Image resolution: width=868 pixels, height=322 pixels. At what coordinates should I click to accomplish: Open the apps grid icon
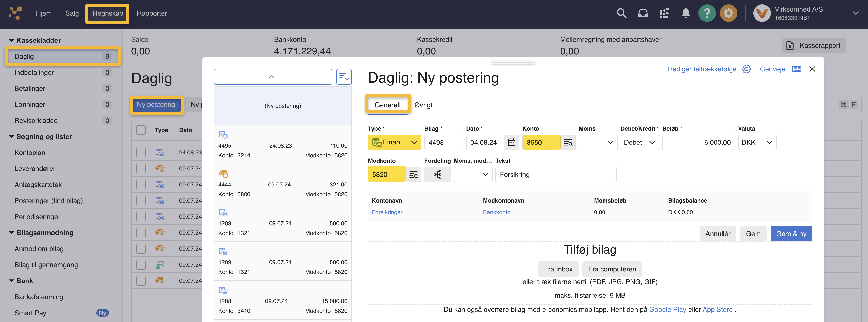664,13
